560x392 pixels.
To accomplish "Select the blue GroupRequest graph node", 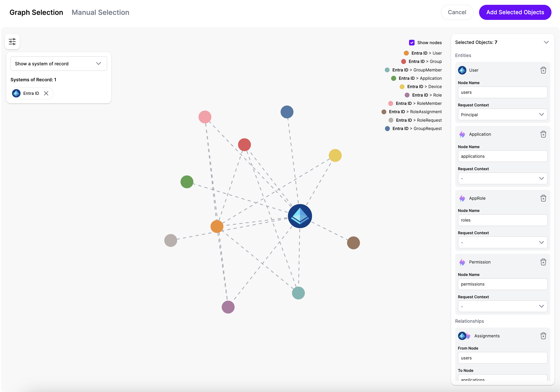I will [x=287, y=112].
